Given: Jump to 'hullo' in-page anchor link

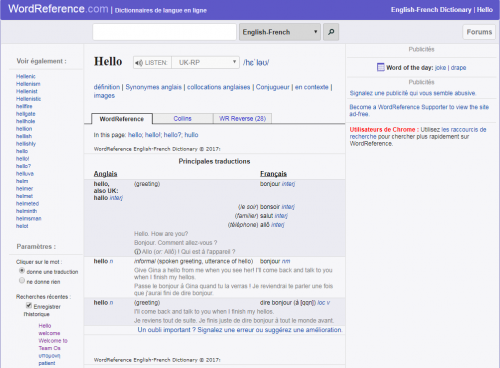Looking at the screenshot, I should (x=191, y=135).
